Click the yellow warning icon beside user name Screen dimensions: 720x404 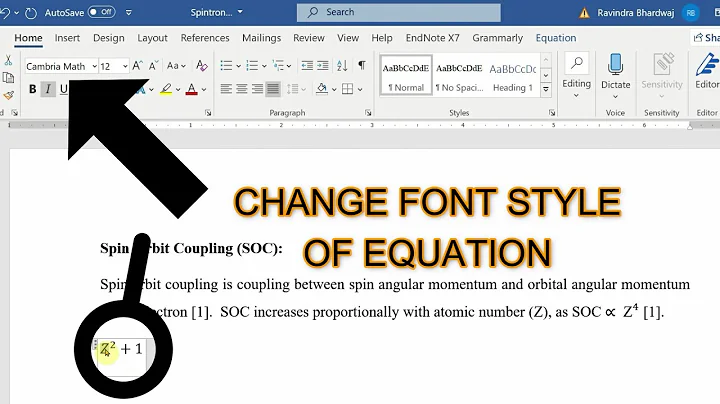tap(584, 13)
